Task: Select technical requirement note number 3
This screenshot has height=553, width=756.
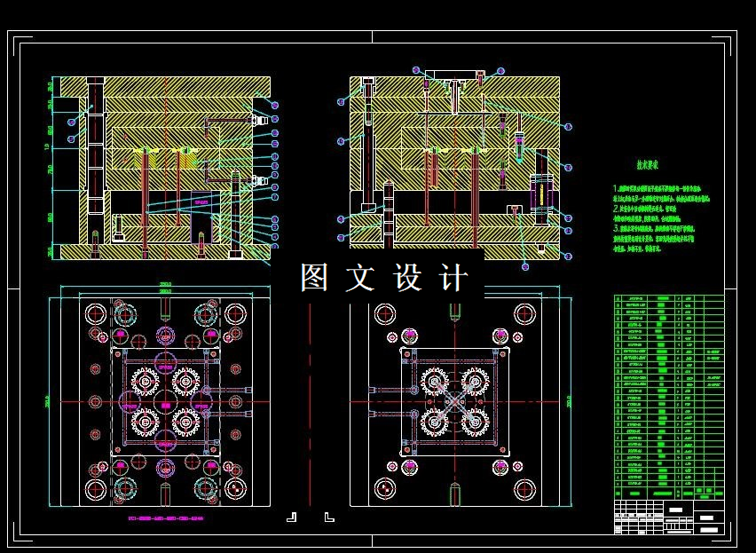Action: tap(654, 238)
